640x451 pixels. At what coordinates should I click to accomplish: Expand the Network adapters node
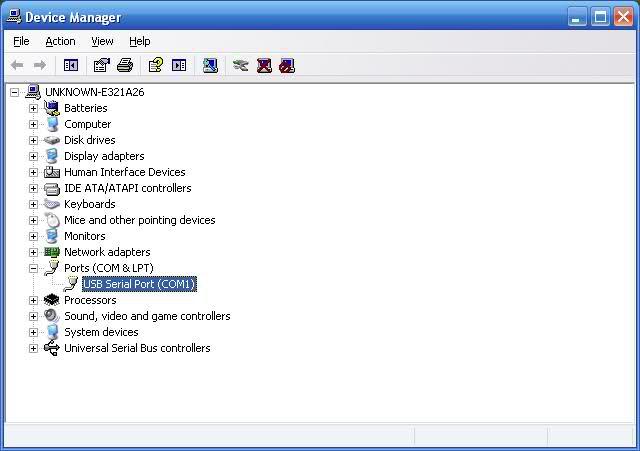(x=33, y=252)
